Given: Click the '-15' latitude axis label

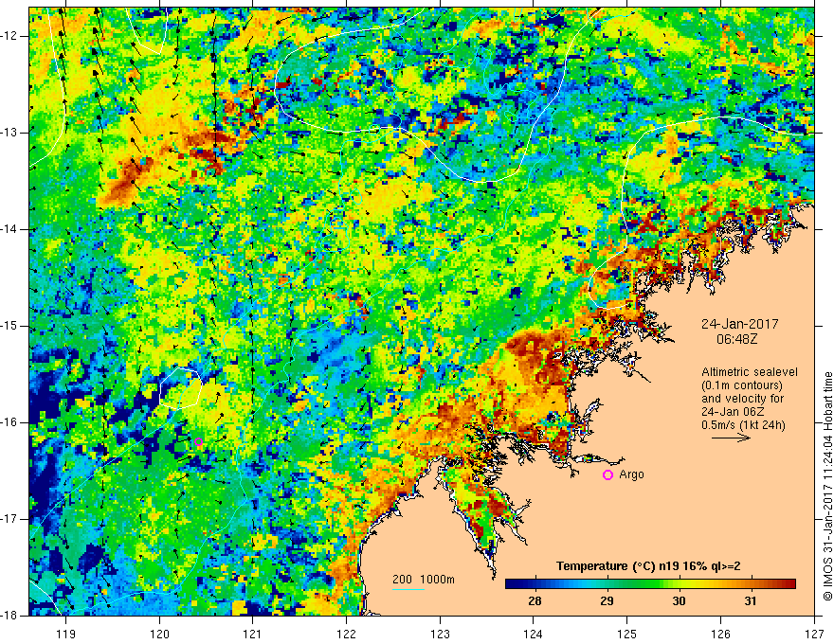Looking at the screenshot, I should 10,326.
